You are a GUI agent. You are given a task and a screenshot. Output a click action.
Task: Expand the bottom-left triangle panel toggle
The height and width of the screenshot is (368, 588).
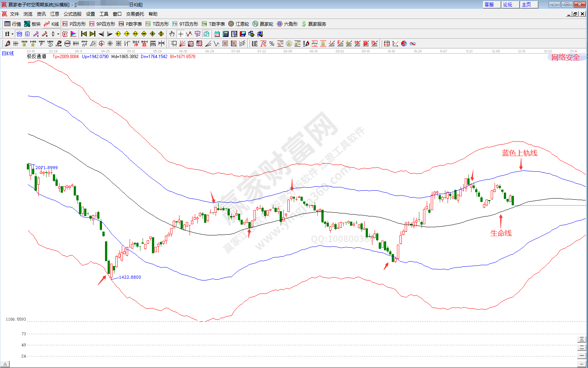point(5,364)
